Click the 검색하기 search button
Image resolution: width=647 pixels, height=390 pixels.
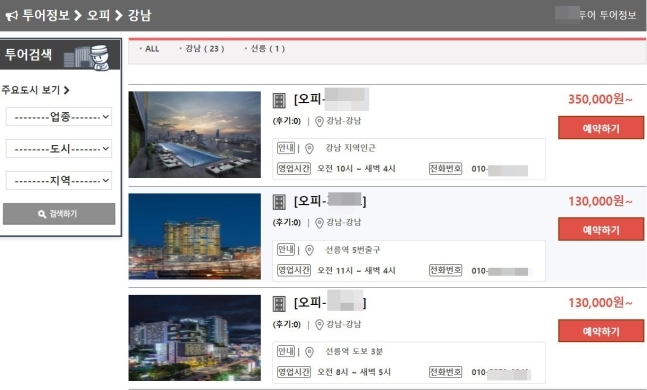point(59,214)
